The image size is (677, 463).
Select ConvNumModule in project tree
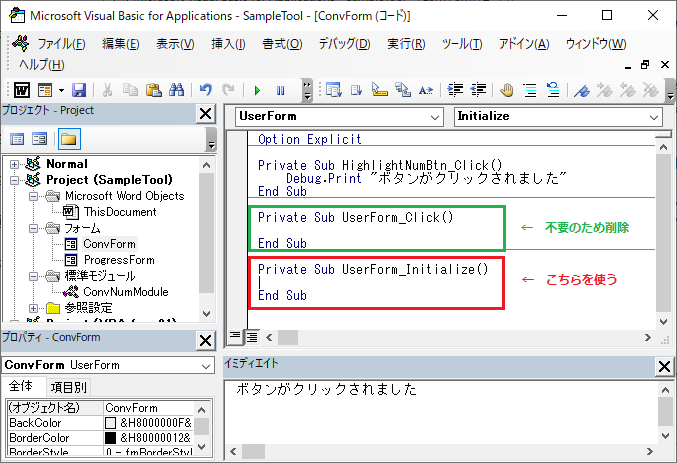pyautogui.click(x=126, y=292)
